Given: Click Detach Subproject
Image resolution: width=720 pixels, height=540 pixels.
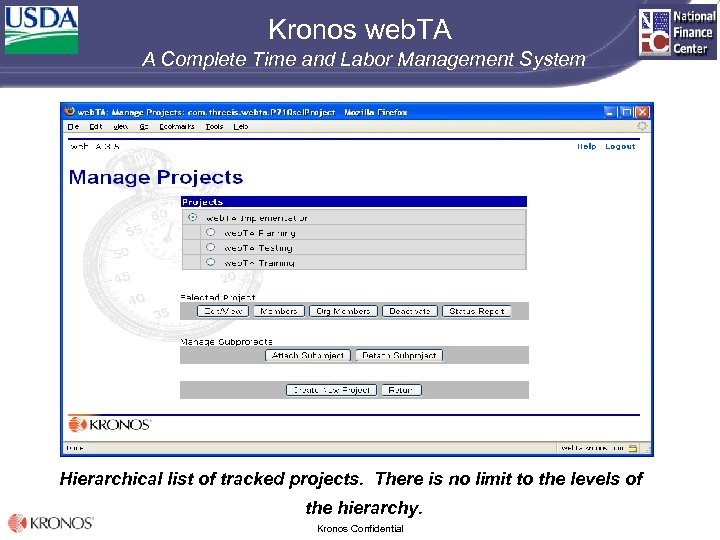Looking at the screenshot, I should pyautogui.click(x=399, y=355).
